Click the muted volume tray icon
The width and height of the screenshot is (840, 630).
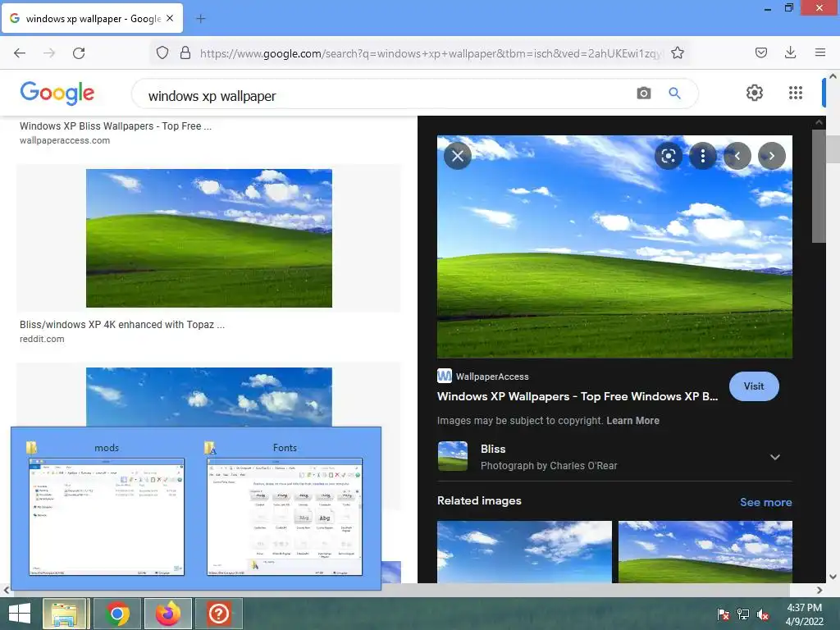click(763, 614)
